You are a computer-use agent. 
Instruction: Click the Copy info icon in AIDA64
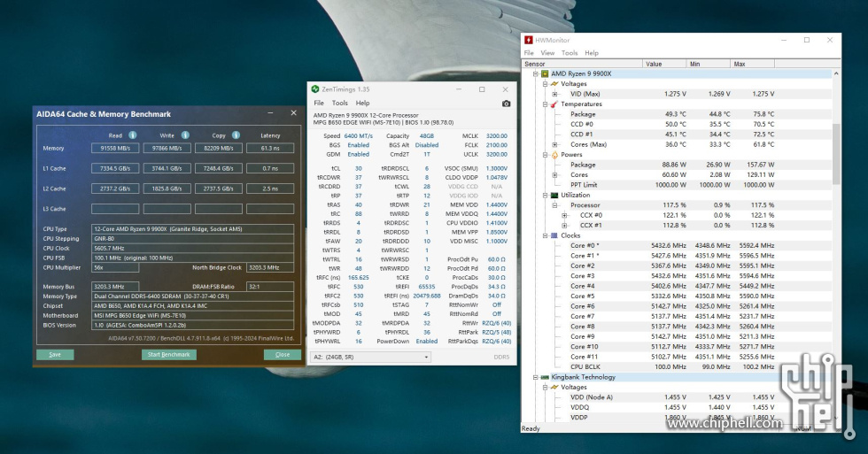pyautogui.click(x=236, y=135)
